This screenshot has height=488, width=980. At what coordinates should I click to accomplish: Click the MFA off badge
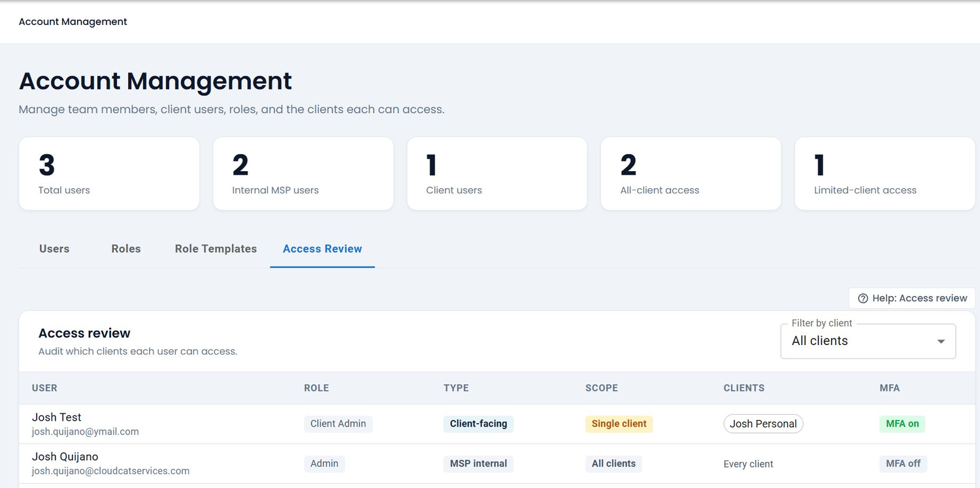tap(903, 464)
